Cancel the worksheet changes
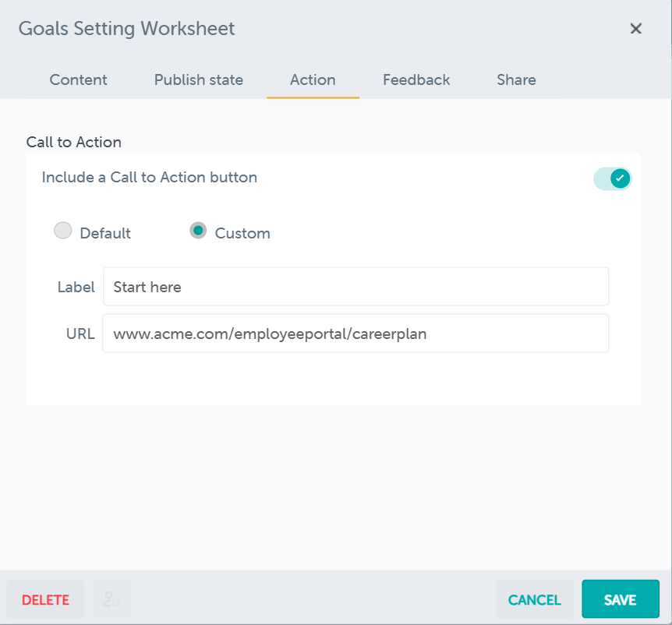This screenshot has height=625, width=672. point(534,599)
